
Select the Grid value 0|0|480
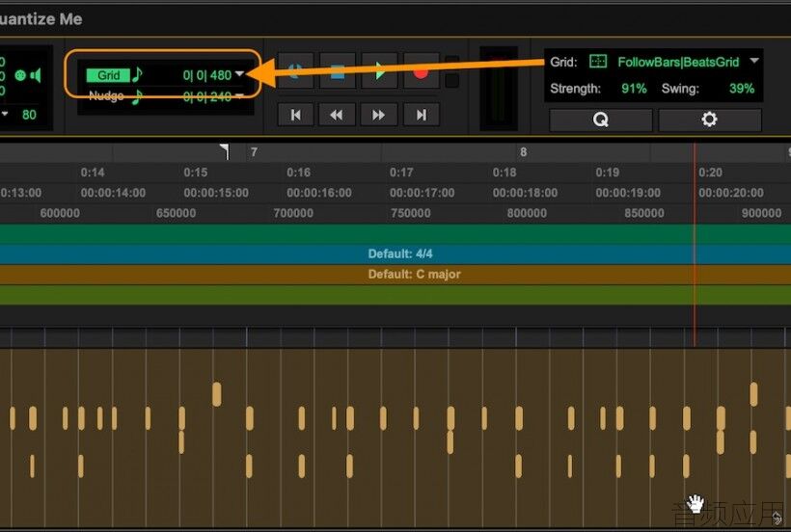click(206, 75)
